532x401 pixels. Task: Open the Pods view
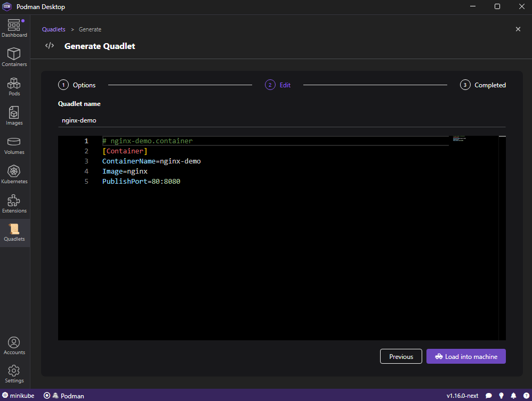click(x=14, y=86)
